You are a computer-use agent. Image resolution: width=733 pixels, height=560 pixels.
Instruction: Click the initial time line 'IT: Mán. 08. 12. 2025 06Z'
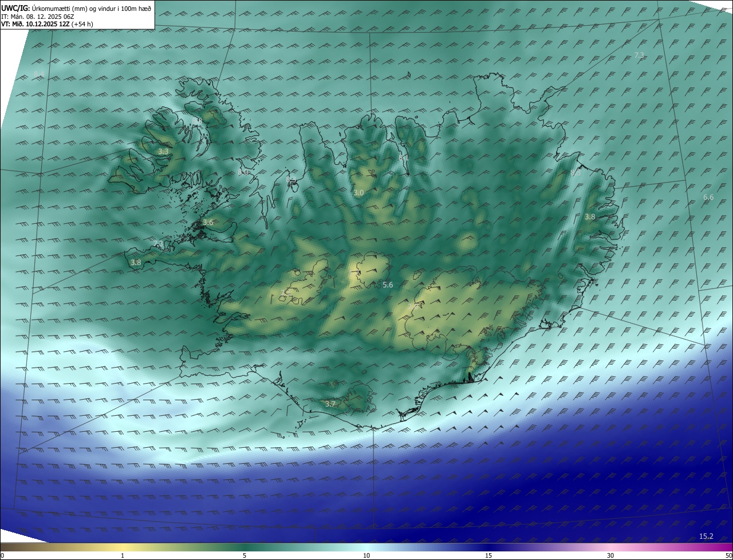(38, 16)
